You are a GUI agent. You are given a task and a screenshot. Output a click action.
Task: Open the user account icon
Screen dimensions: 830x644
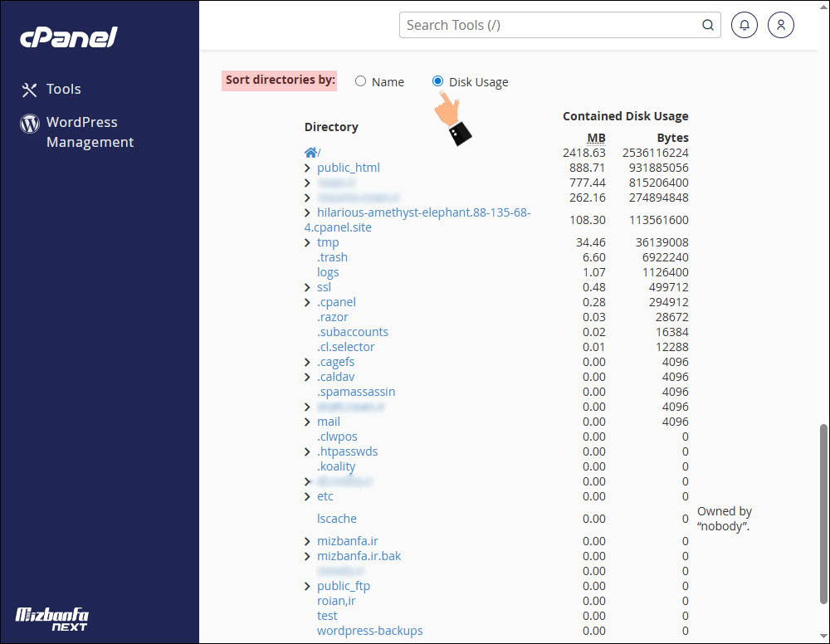pos(781,25)
